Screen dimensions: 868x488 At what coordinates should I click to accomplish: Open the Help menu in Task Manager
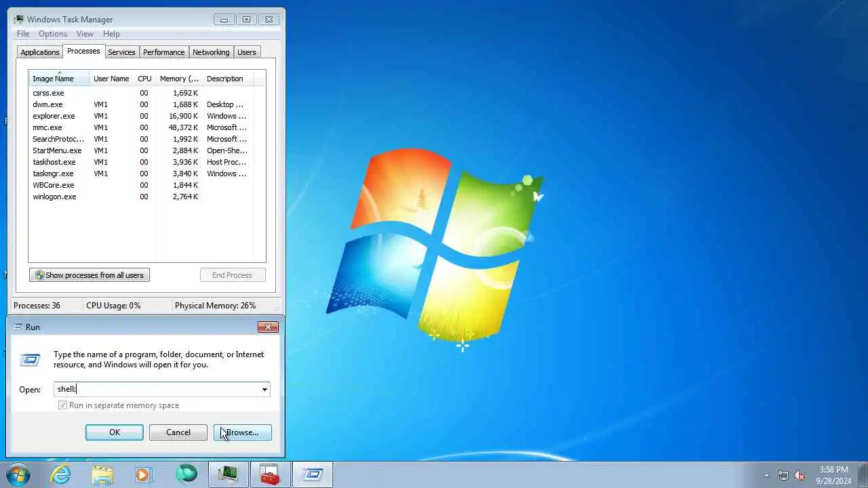(x=111, y=34)
